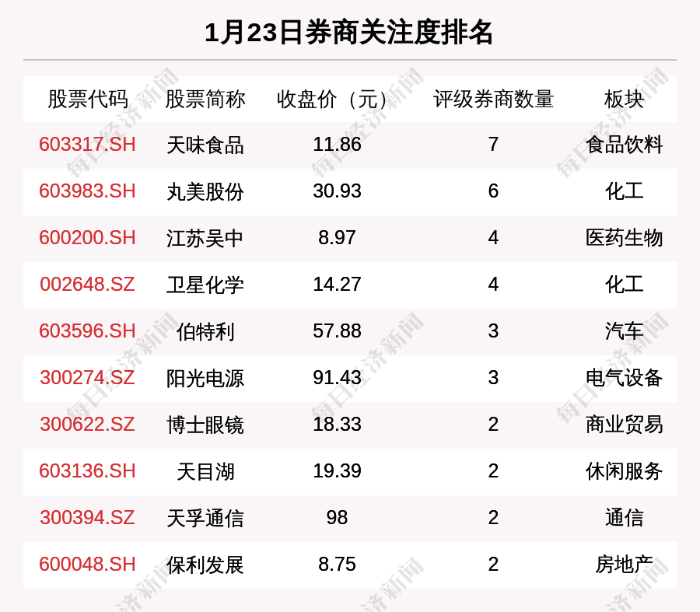The width and height of the screenshot is (700, 612).
Task: Click sector 医药生物
Action: point(624,238)
